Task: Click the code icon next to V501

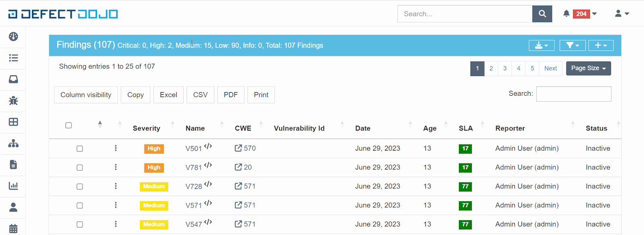Action: tap(208, 146)
